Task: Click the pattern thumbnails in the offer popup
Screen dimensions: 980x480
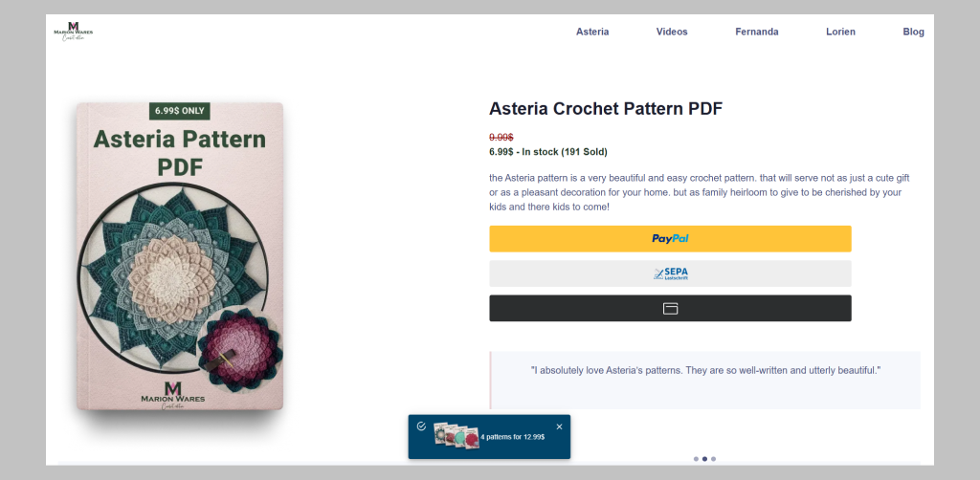Action: pyautogui.click(x=456, y=436)
